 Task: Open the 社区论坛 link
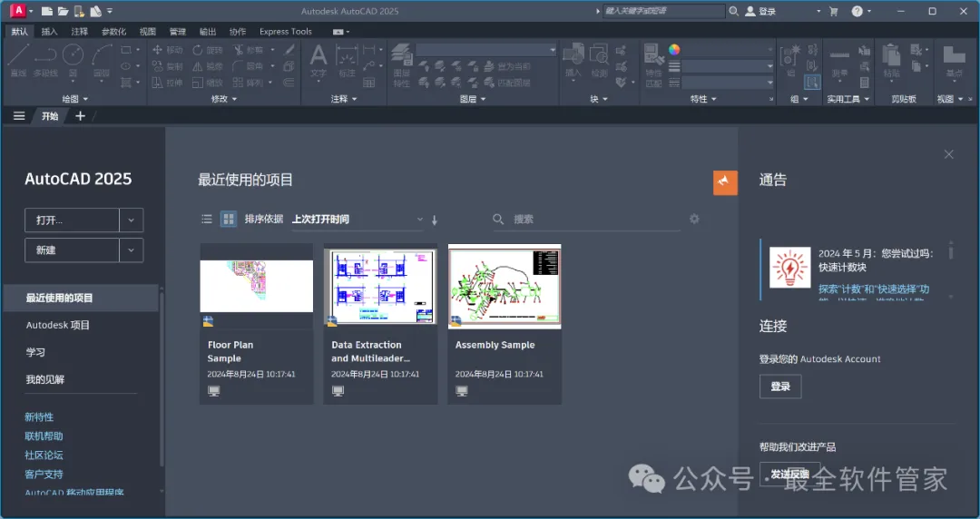[44, 455]
